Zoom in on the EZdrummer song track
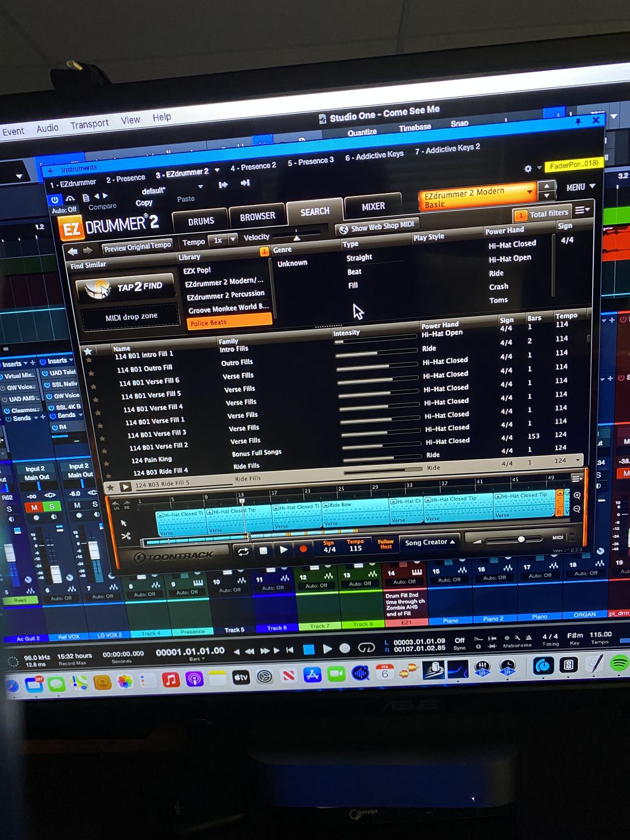 [577, 496]
